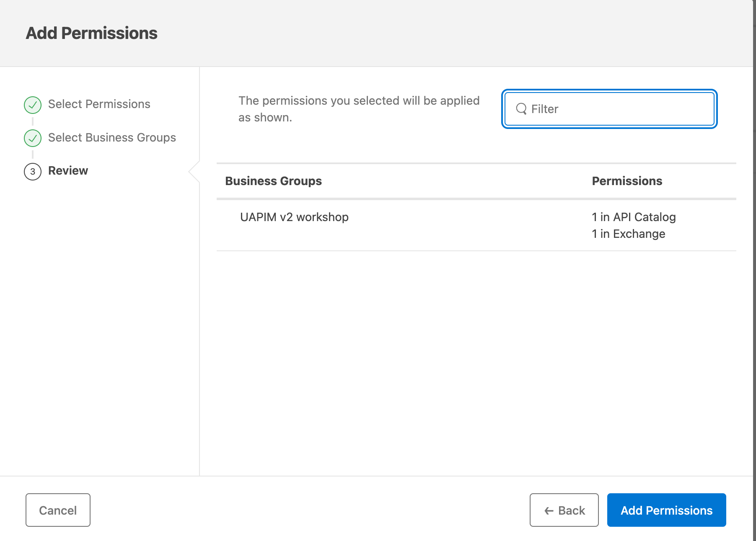756x541 pixels.
Task: Click the Permissions column header
Action: (627, 181)
